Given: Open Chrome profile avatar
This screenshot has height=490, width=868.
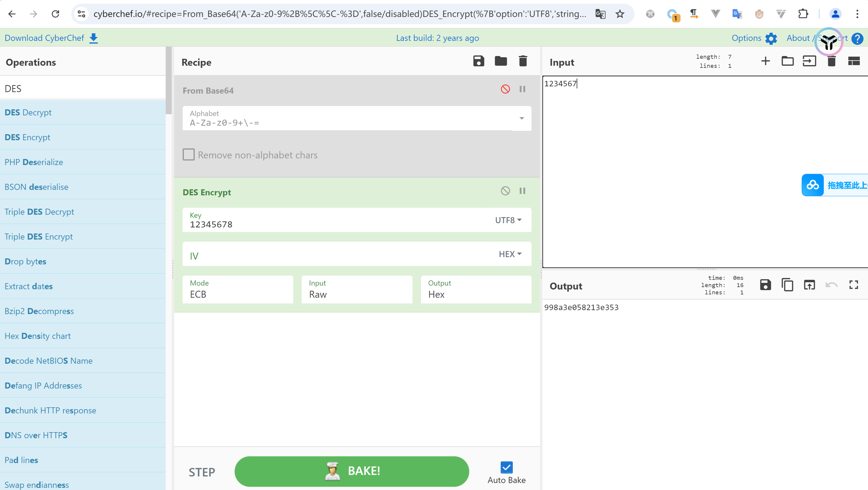Looking at the screenshot, I should [x=835, y=14].
